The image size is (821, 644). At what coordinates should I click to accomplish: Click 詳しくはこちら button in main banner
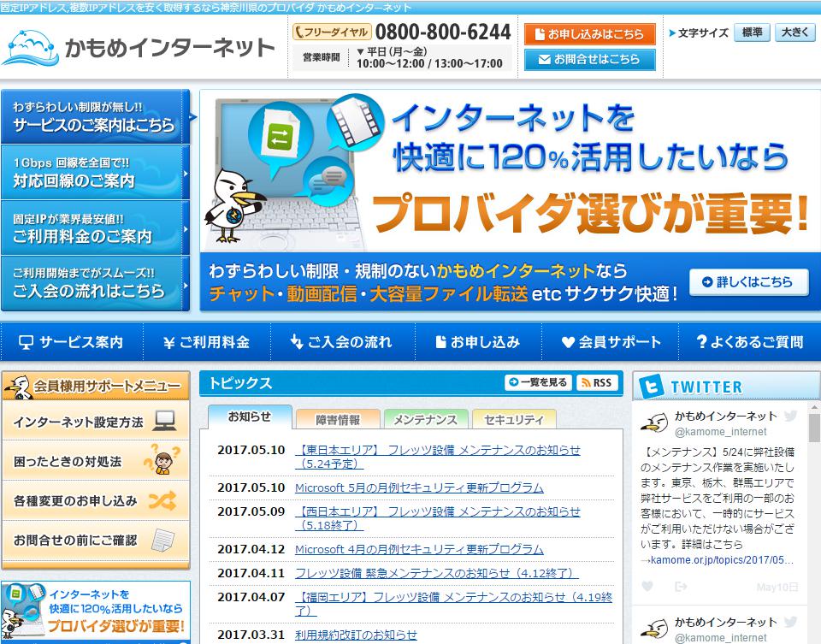(749, 282)
